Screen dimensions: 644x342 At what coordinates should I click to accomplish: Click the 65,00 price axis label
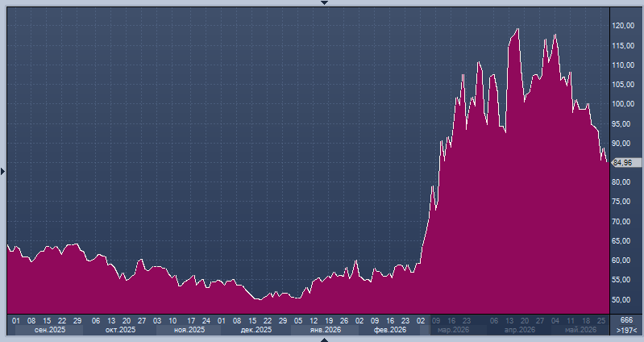click(x=623, y=241)
